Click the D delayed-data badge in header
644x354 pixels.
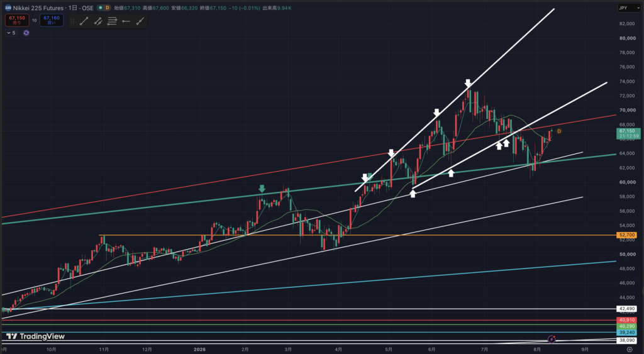coord(107,8)
